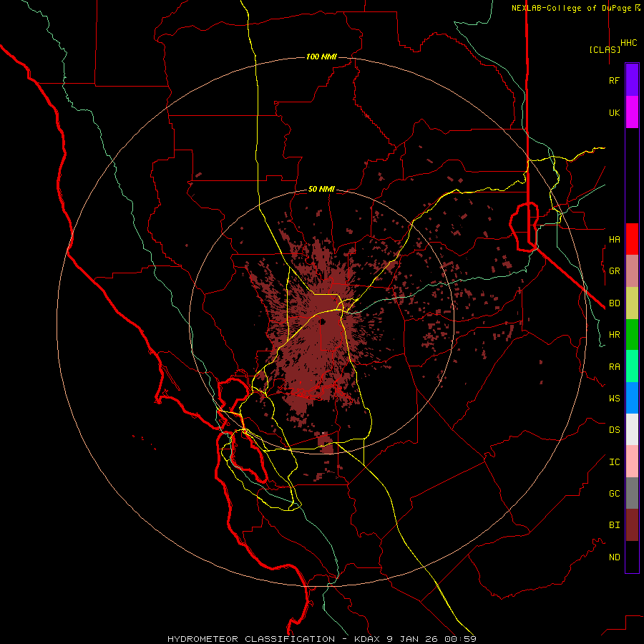Viewport: 644px width, 644px height.
Task: Click the RF purple legend swatch
Action: click(x=632, y=80)
